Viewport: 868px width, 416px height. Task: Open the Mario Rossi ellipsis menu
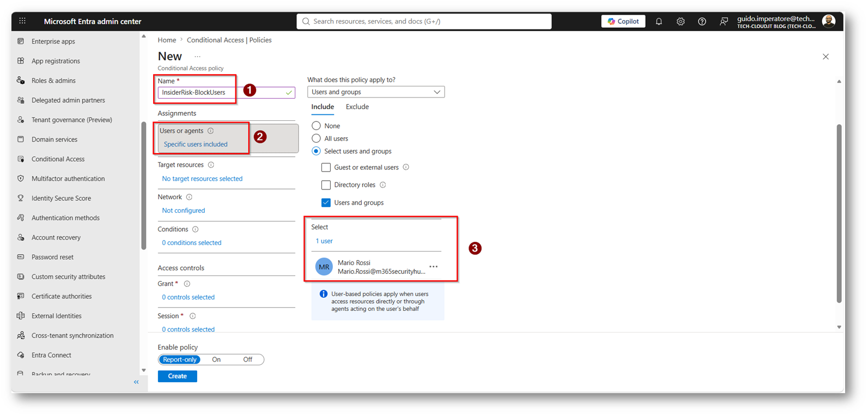(x=433, y=267)
